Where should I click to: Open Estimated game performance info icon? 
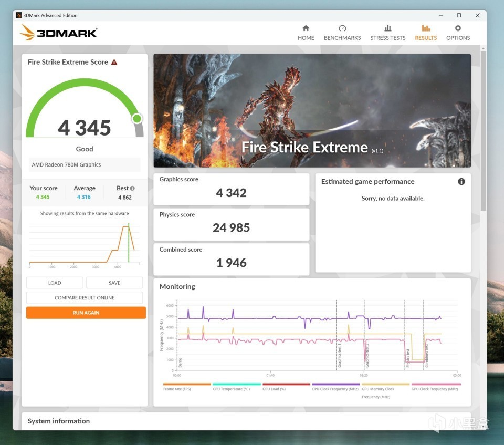point(461,181)
